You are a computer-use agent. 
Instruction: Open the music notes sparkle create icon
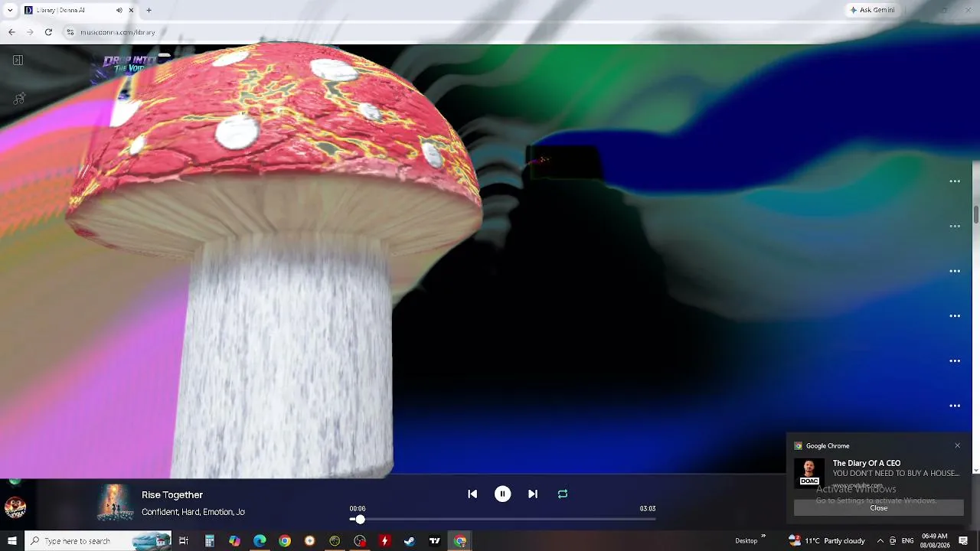19,99
